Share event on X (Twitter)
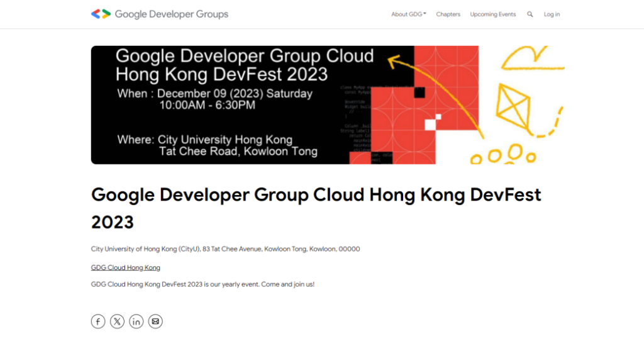The image size is (644, 353). pyautogui.click(x=118, y=322)
